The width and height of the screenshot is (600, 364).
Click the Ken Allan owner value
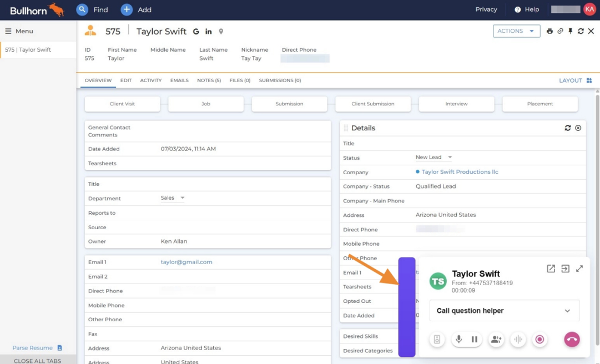[x=174, y=241]
